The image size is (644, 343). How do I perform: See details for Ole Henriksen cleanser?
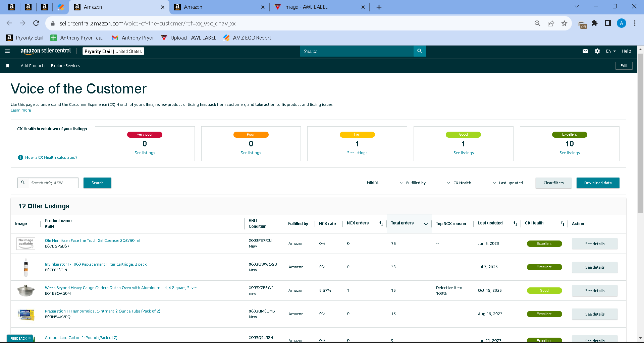coord(595,244)
